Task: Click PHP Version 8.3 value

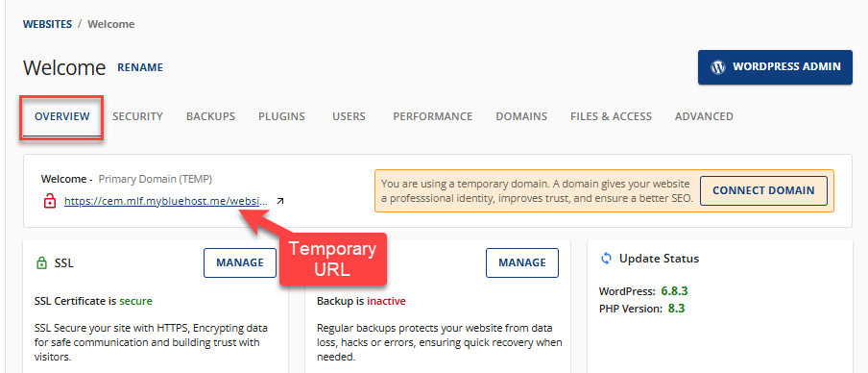Action: 677,309
